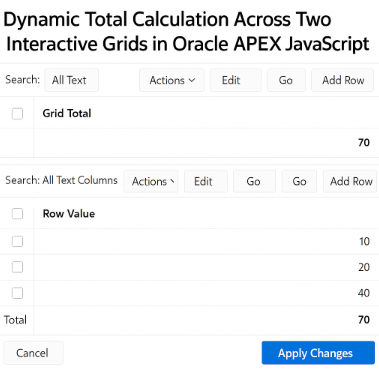
Task: Click Go button in Grid Total toolbar
Action: coord(286,80)
